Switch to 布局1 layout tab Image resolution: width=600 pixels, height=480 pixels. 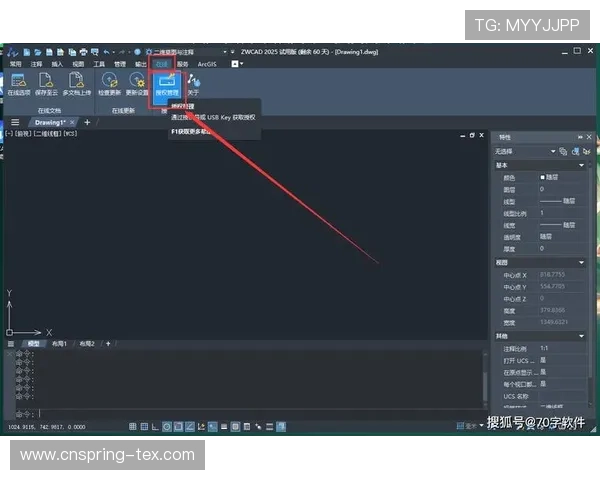point(59,344)
